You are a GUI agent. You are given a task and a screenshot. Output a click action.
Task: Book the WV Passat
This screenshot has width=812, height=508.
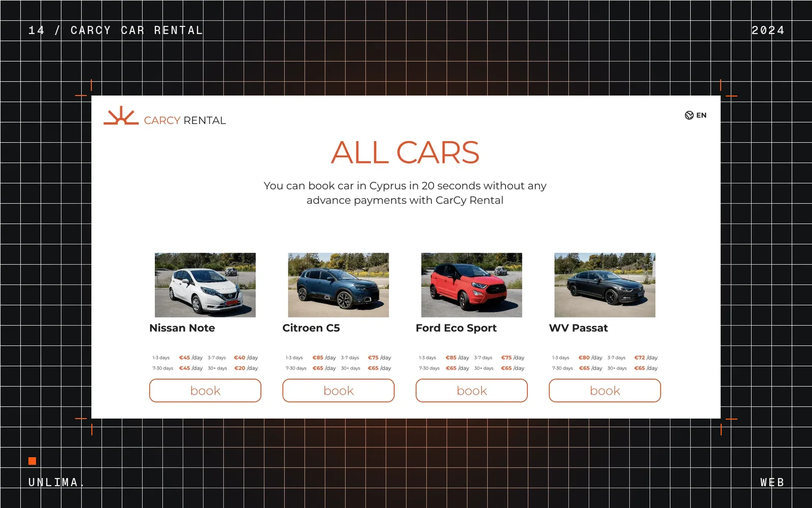(x=605, y=391)
